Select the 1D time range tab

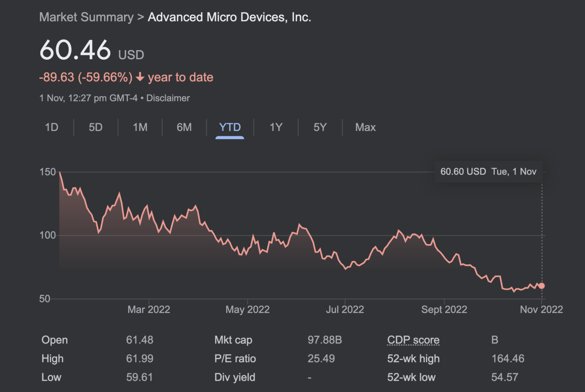point(52,127)
